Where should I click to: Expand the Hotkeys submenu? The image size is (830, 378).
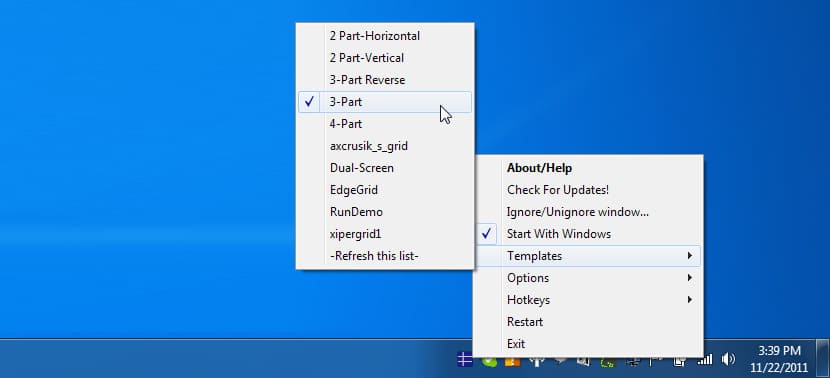588,300
